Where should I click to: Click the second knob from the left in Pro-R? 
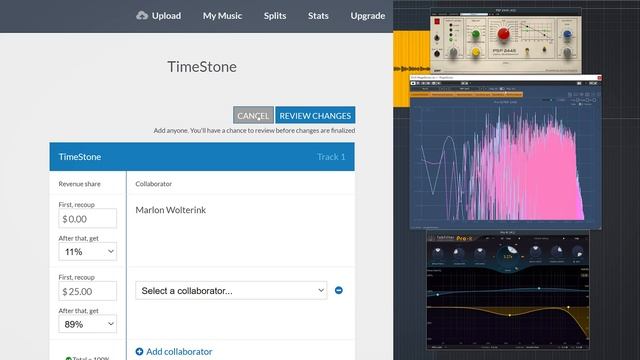pyautogui.click(x=459, y=253)
